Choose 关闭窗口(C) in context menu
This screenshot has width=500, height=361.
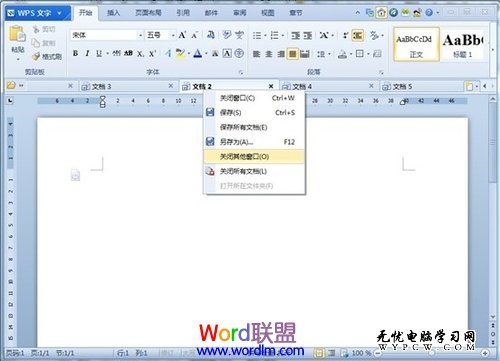[x=255, y=98]
